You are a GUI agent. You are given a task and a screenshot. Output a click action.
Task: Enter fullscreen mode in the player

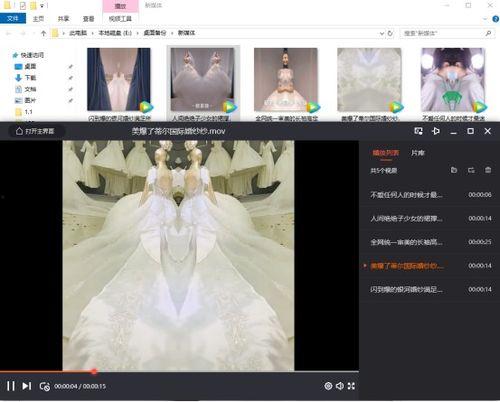(x=351, y=386)
